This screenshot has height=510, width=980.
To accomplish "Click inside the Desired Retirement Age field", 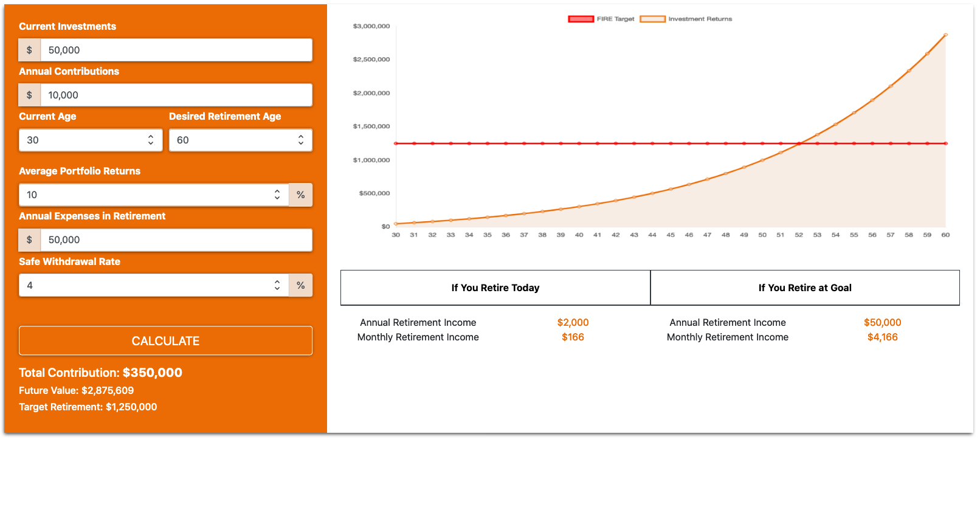I will point(231,140).
